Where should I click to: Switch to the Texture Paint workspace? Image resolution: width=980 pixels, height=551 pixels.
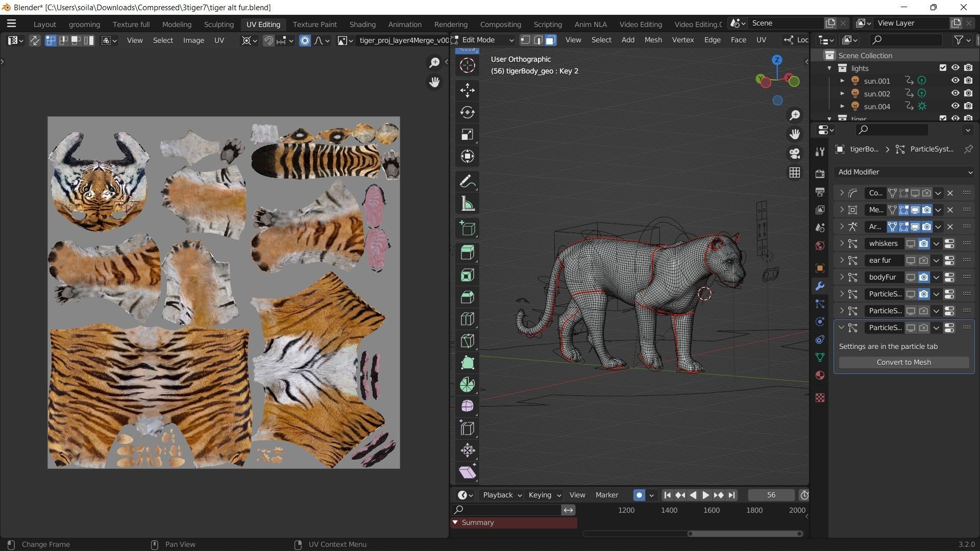click(x=314, y=24)
